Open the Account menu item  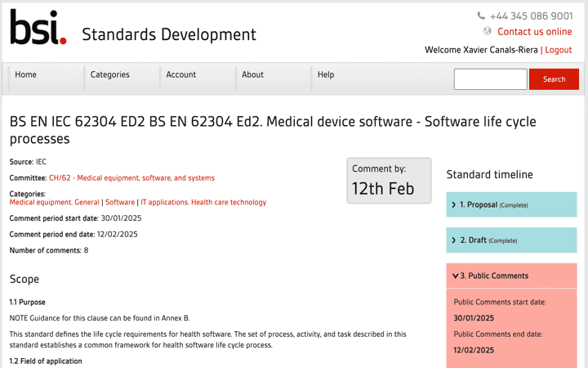(181, 74)
